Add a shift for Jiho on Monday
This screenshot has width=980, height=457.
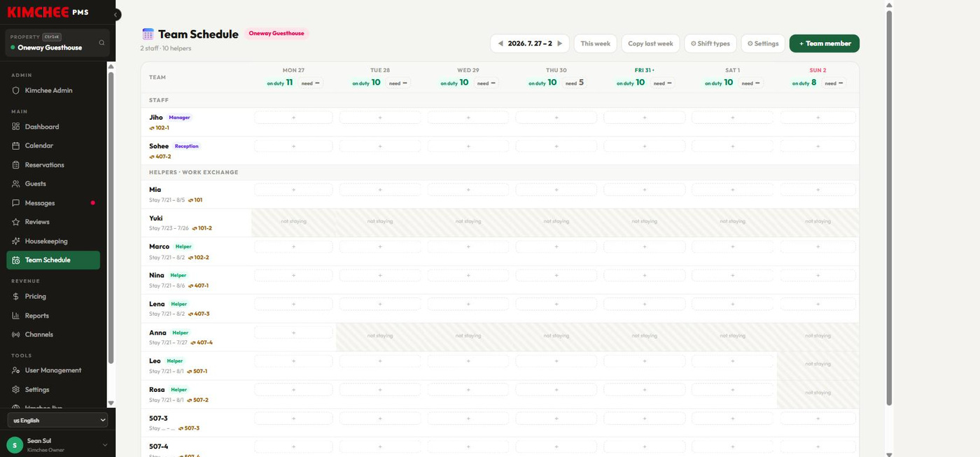[293, 118]
